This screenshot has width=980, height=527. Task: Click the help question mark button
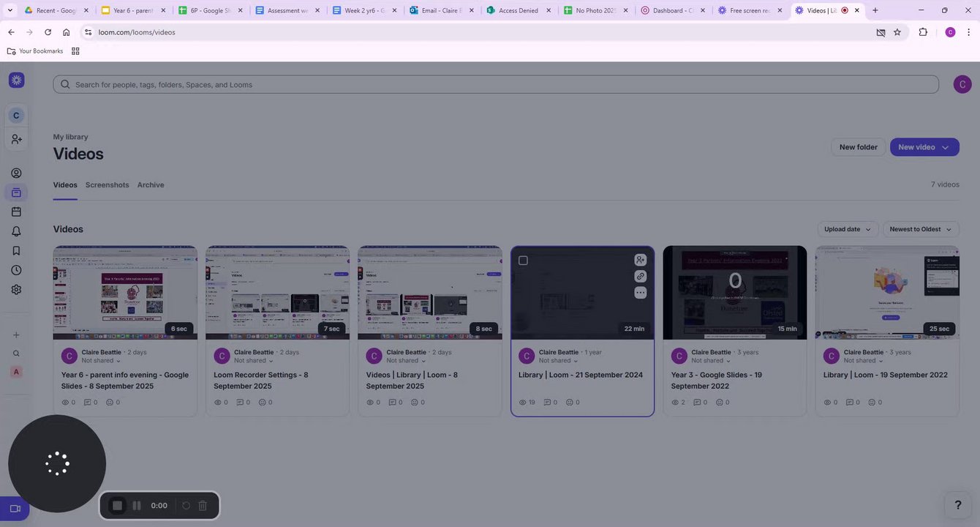pyautogui.click(x=958, y=505)
